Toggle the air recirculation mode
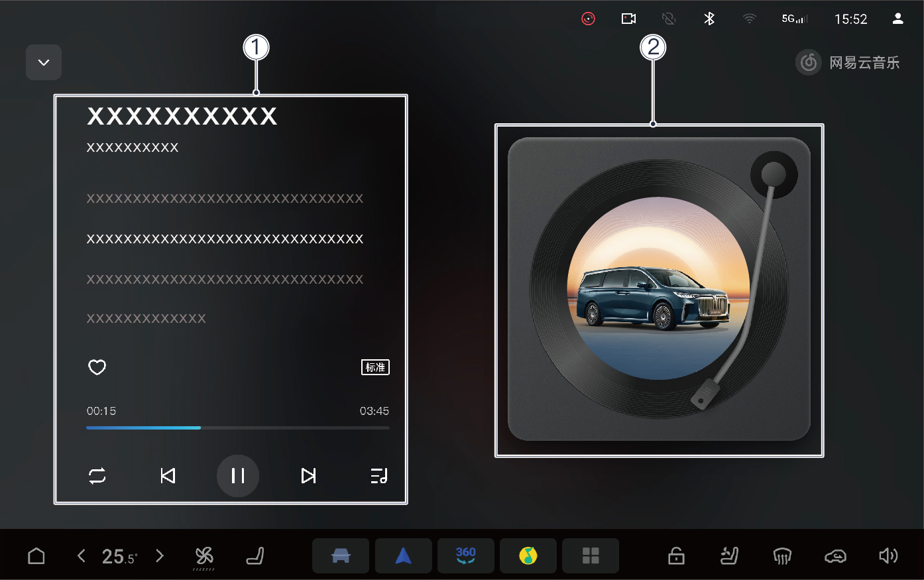This screenshot has height=580, width=924. coord(835,556)
